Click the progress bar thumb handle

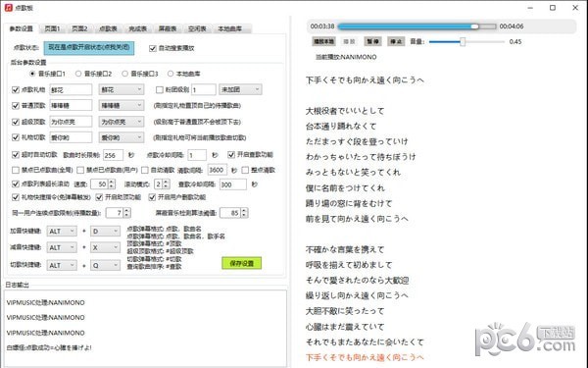[475, 26]
